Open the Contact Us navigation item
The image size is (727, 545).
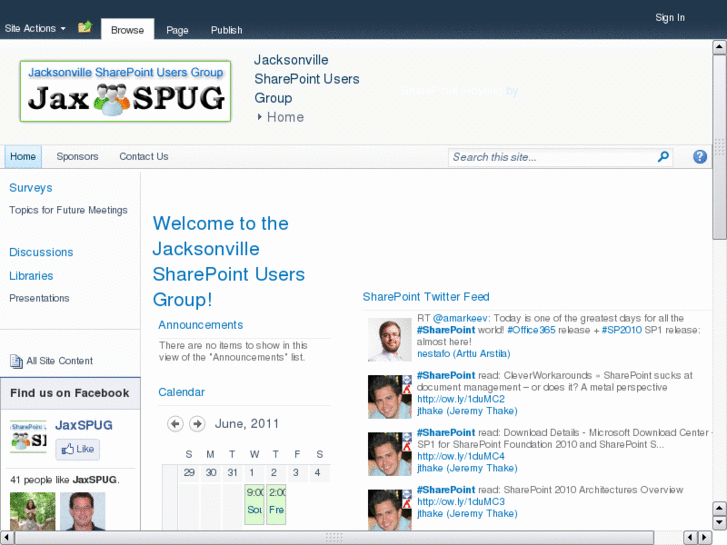click(144, 157)
